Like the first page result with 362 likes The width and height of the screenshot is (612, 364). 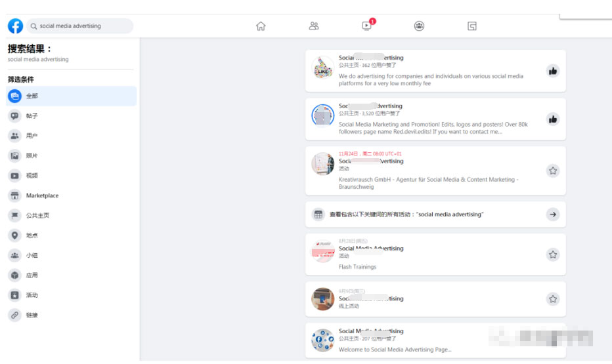pos(553,71)
